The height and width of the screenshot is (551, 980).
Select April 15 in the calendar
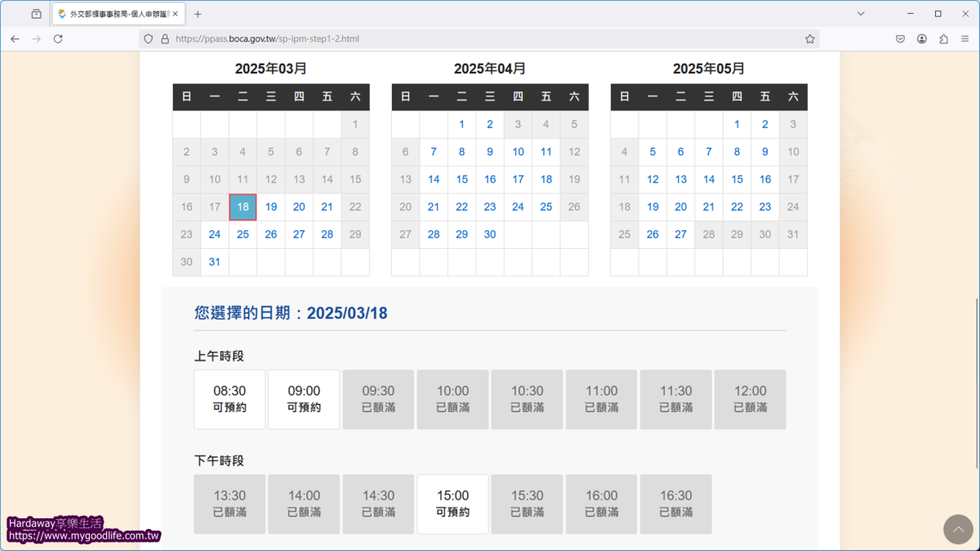pyautogui.click(x=461, y=180)
